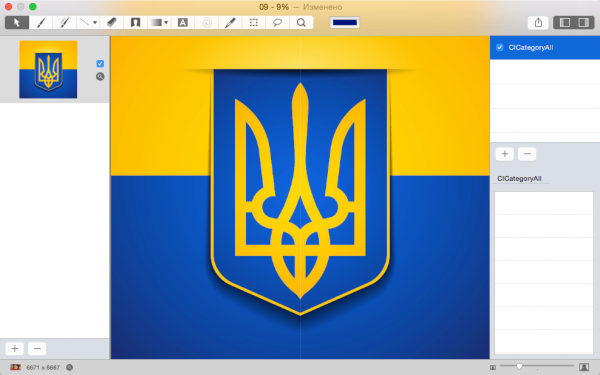Add a new layer with plus button
This screenshot has height=375, width=600.
pyautogui.click(x=15, y=349)
